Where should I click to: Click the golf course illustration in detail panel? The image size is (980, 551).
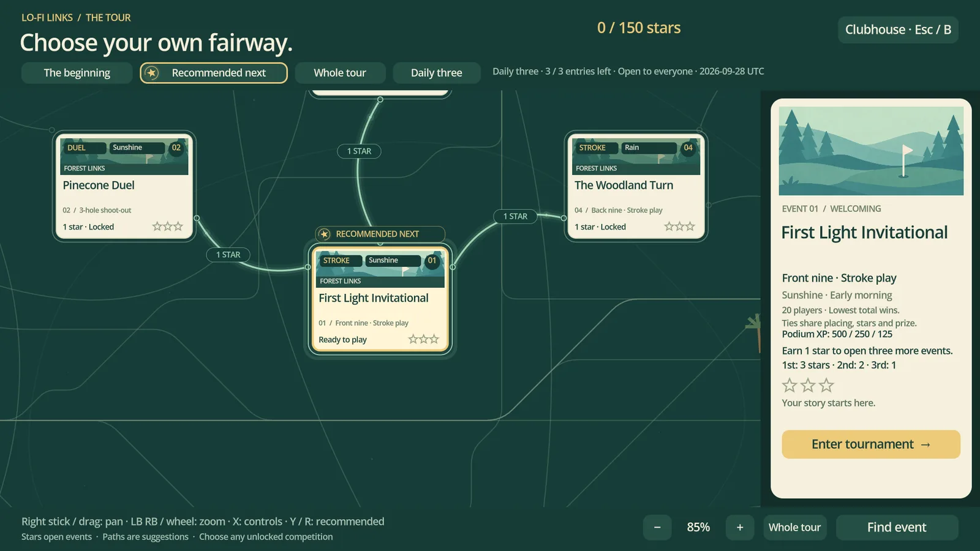coord(871,151)
